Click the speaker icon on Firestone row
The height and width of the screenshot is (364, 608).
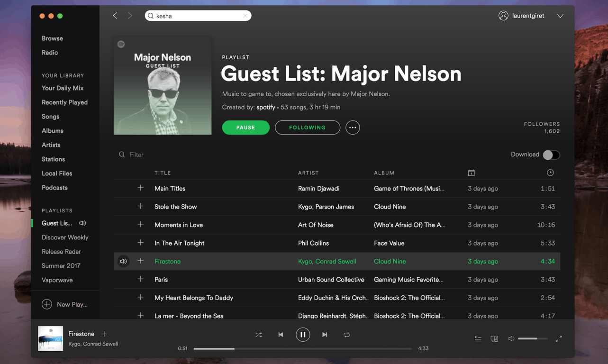(123, 261)
